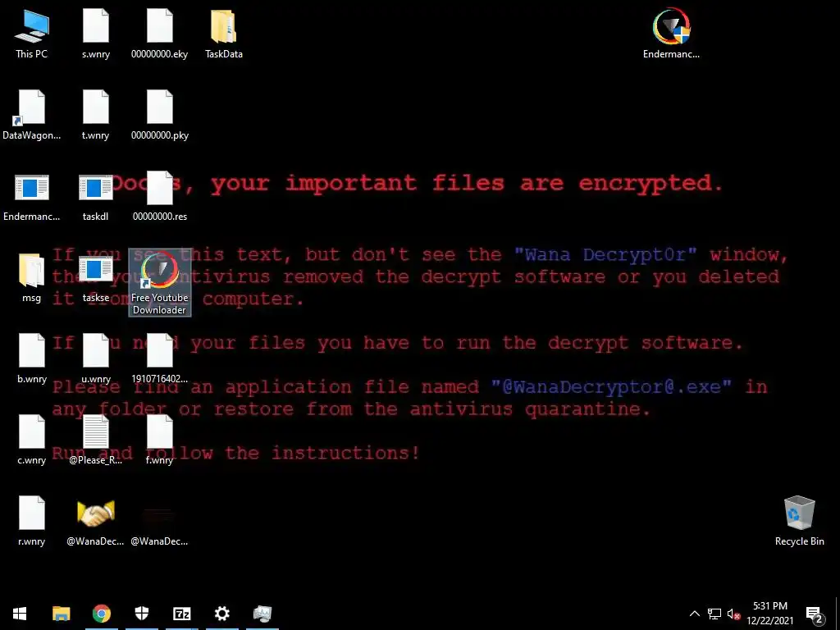Select the r.wnry file icon
840x630 pixels.
pos(32,523)
